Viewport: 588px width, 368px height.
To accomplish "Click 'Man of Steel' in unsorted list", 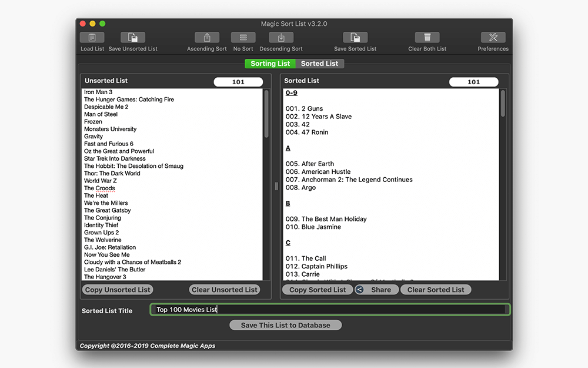I will pos(101,114).
